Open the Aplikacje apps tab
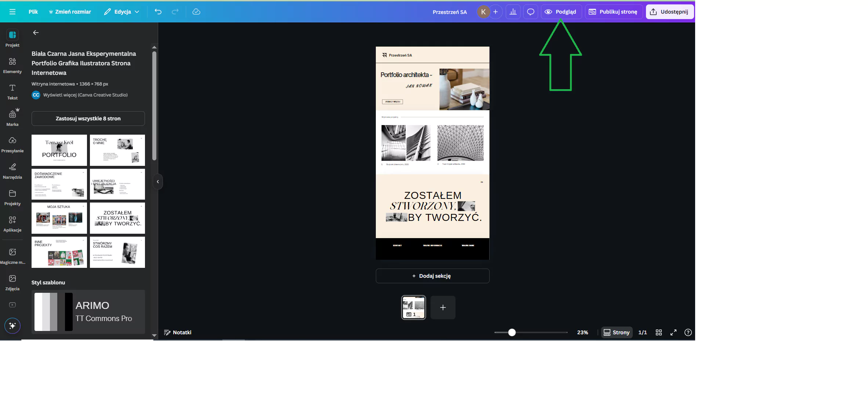This screenshot has width=868, height=397. pyautogui.click(x=12, y=224)
